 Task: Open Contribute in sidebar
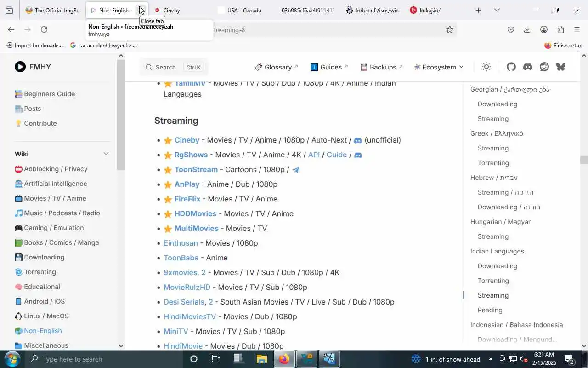tap(36, 123)
